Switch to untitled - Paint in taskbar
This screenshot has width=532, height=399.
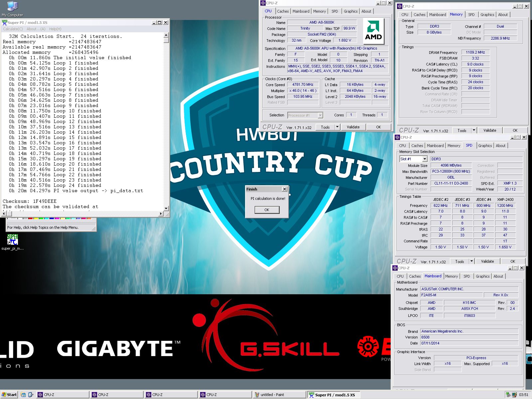click(279, 395)
